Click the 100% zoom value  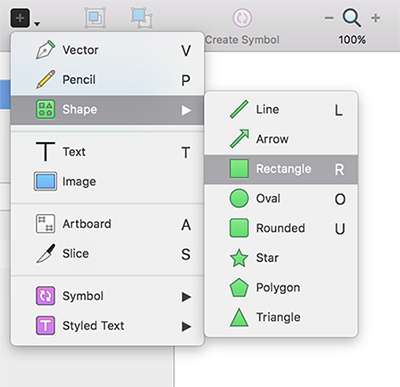[352, 40]
